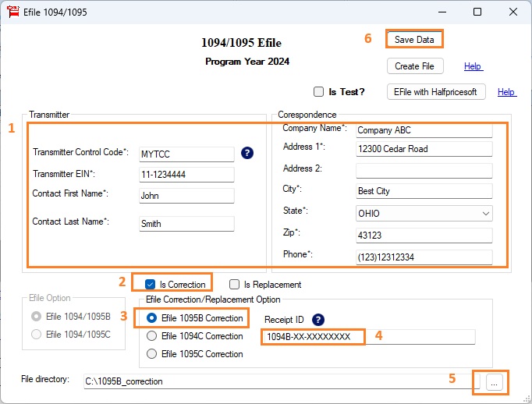The height and width of the screenshot is (404, 532).
Task: Close the Efile 1094/1095 window
Action: (512, 12)
